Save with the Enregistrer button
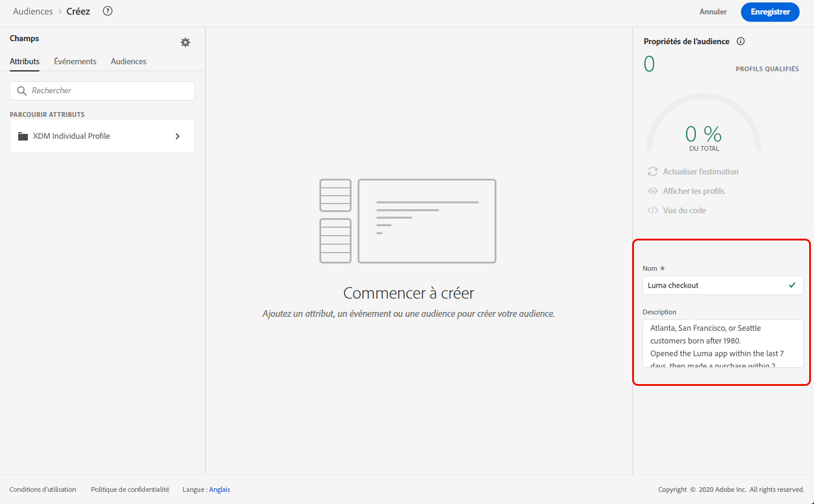This screenshot has width=814, height=504. (770, 12)
